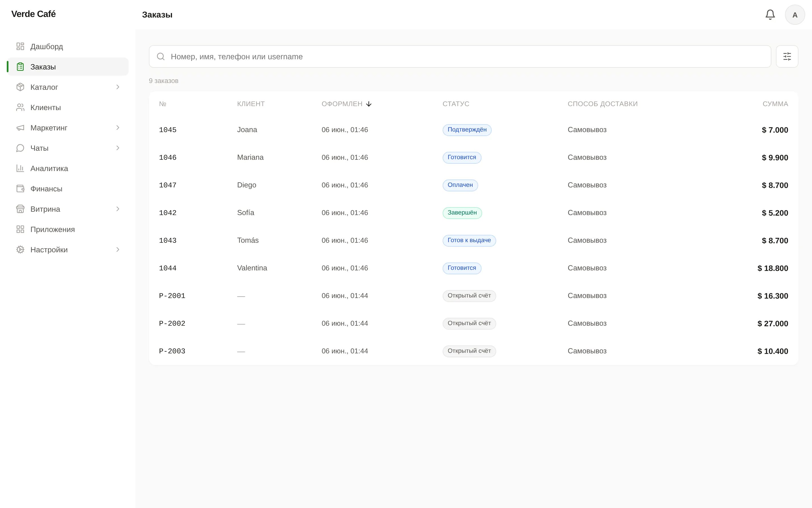
Task: Expand the Чаты submenu chevron
Action: point(118,148)
